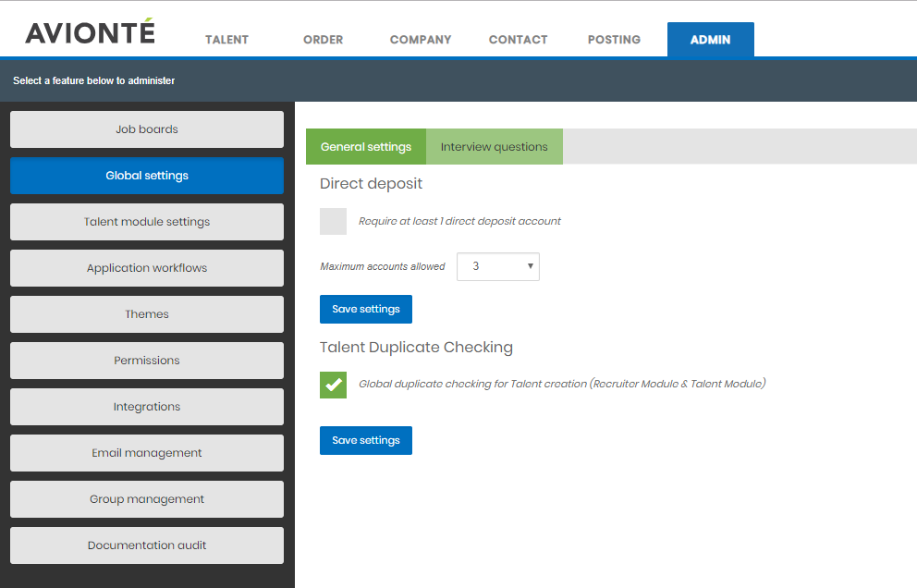Open the TALENT navigation tab
This screenshot has height=588, width=917.
point(226,40)
